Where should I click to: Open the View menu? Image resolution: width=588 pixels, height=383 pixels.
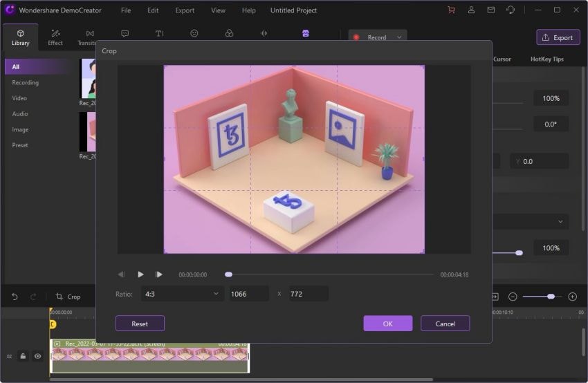point(218,10)
